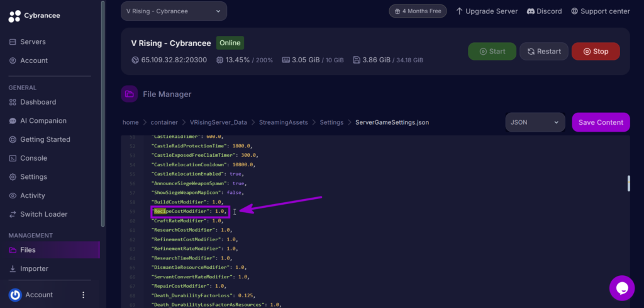Open the V Rising - Cybrancee server dropdown

point(174,11)
